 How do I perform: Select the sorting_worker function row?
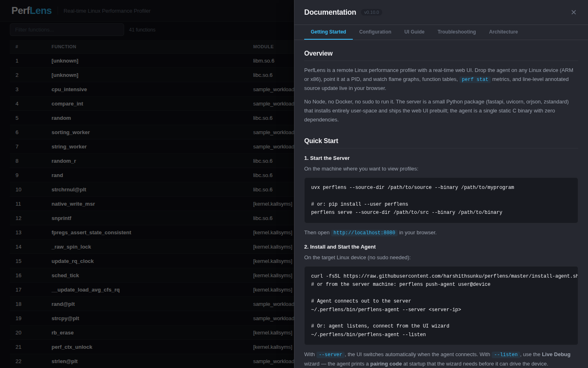tap(152, 132)
